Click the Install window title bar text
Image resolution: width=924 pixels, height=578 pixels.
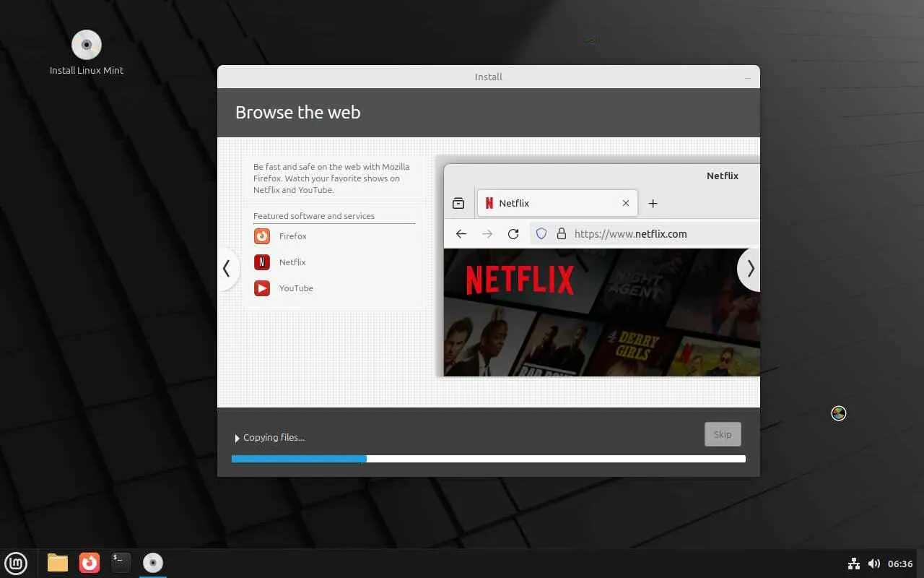489,77
